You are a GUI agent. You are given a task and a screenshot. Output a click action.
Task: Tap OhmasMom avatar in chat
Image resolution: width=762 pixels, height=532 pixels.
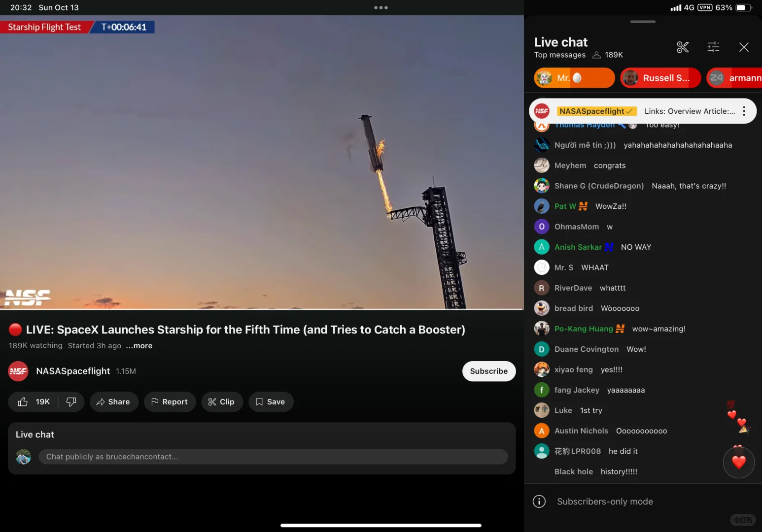(x=542, y=227)
